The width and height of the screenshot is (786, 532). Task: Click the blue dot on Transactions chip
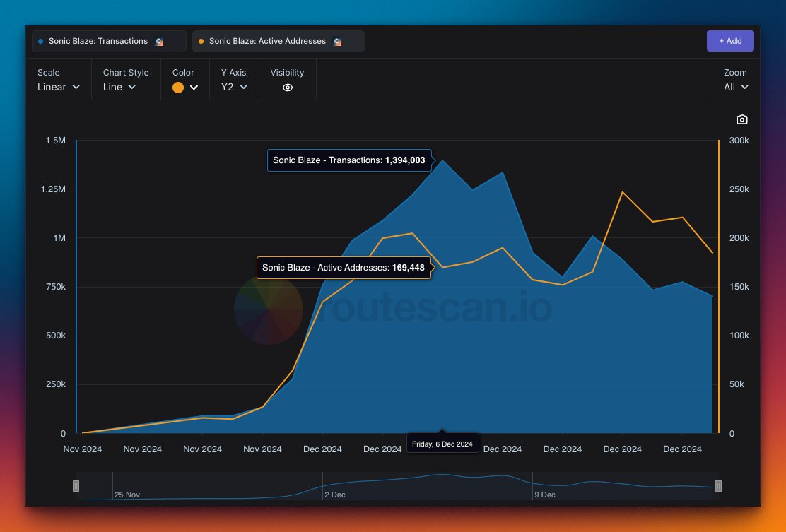tap(40, 42)
